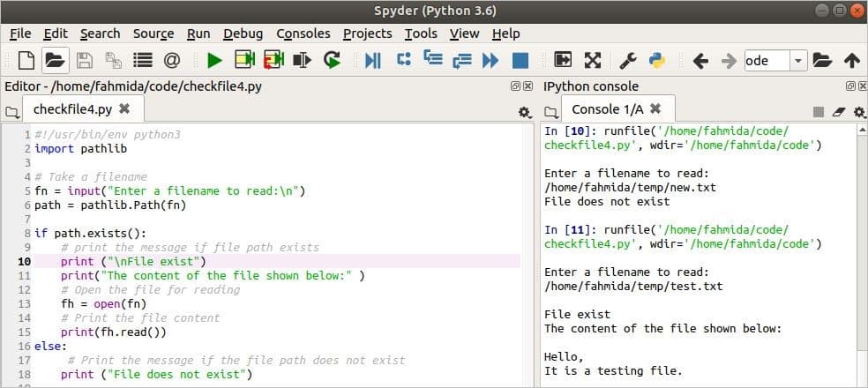Start debugging with debug file icon

(x=373, y=60)
